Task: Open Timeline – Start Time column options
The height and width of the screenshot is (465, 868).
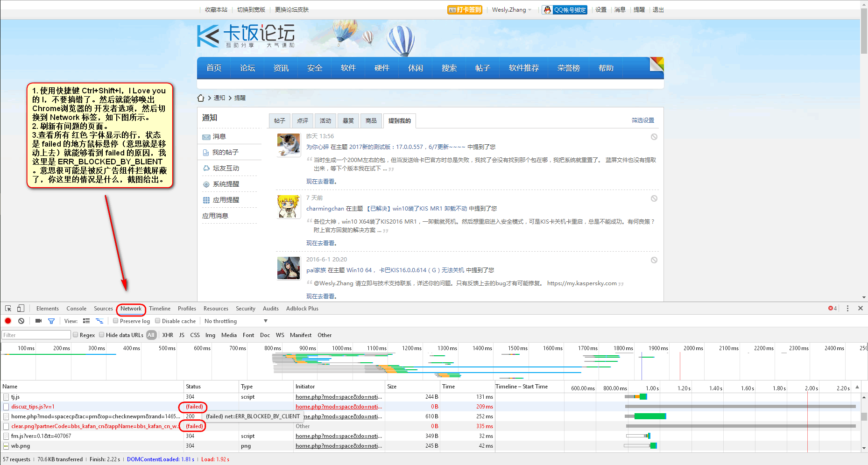Action: pos(522,387)
